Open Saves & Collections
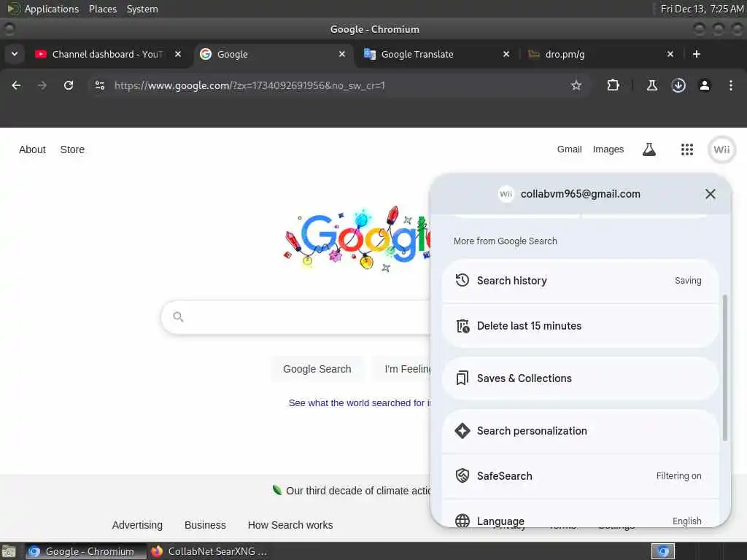The image size is (747, 560). click(580, 378)
